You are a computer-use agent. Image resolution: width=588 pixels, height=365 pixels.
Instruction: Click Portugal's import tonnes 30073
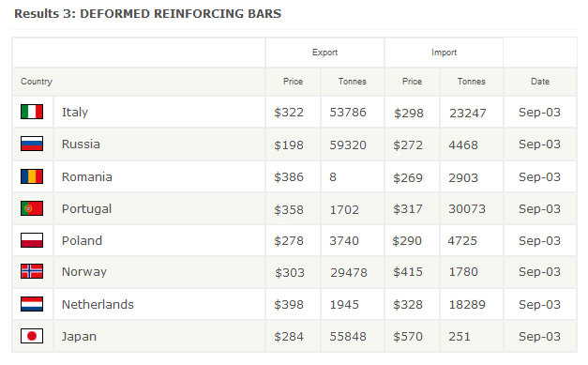point(467,208)
